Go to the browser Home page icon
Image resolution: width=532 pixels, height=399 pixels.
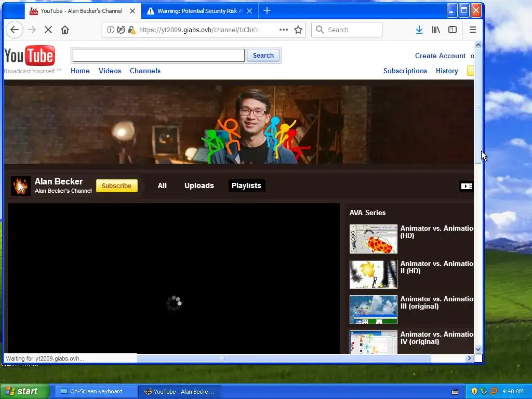pos(65,30)
